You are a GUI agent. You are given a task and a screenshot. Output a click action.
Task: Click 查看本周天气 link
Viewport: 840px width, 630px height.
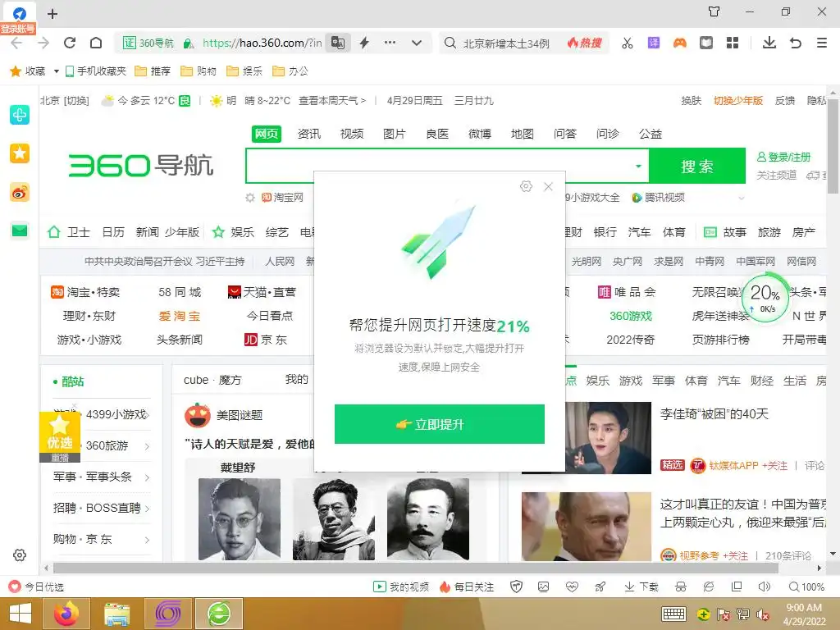coord(332,101)
